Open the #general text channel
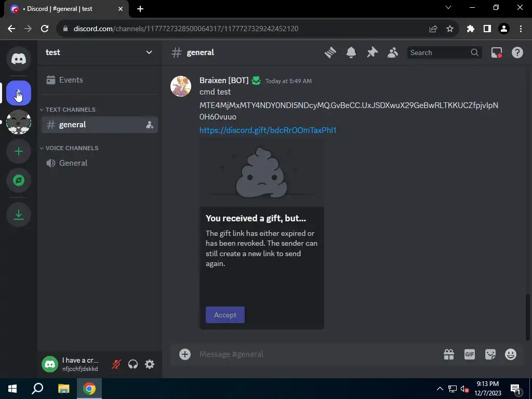This screenshot has width=532, height=399. pos(99,125)
